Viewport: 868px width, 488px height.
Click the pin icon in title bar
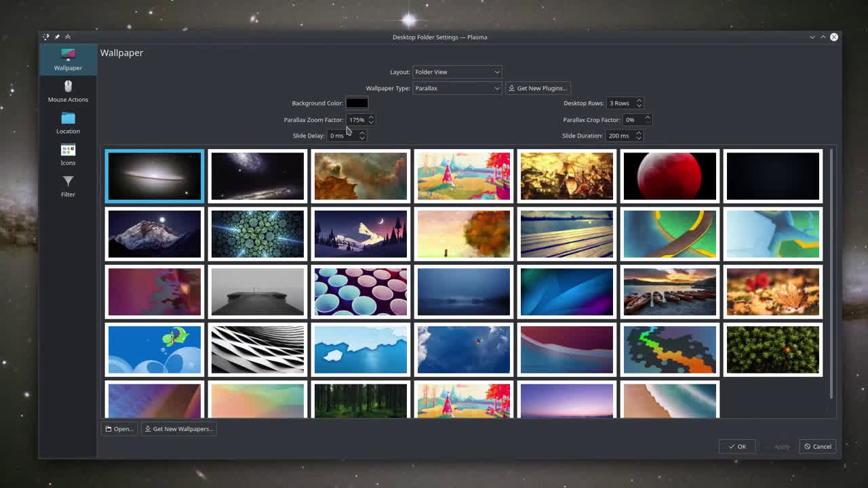(x=57, y=37)
